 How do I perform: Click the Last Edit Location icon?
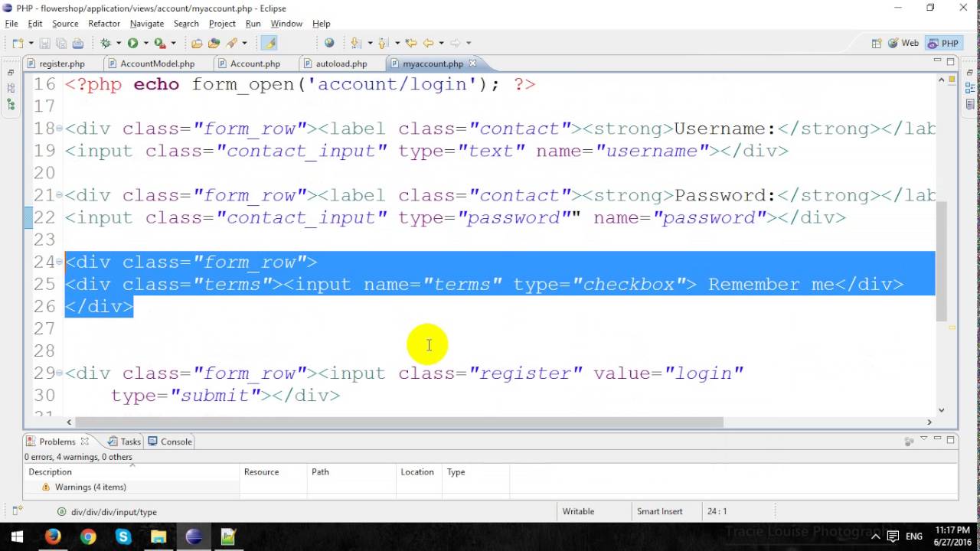411,44
